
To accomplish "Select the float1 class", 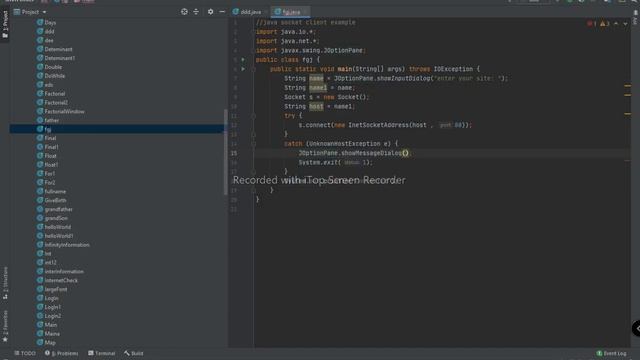I will click(47, 164).
